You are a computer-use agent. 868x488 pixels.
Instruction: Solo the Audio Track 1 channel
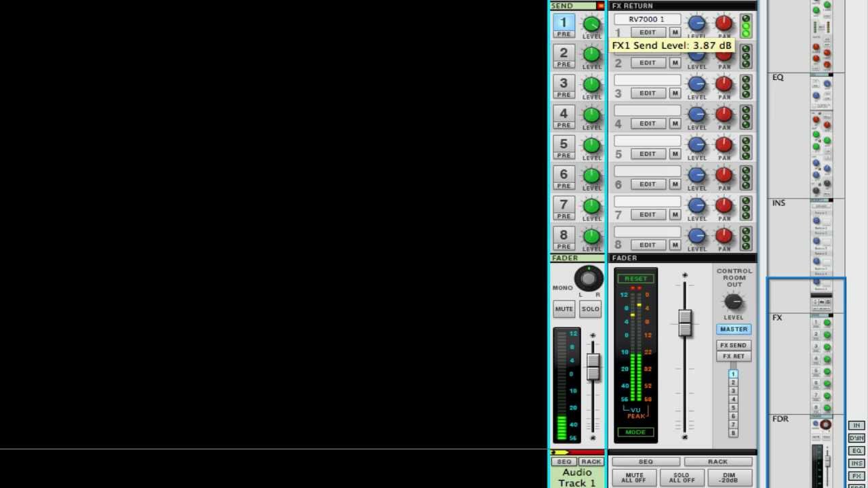pos(590,309)
